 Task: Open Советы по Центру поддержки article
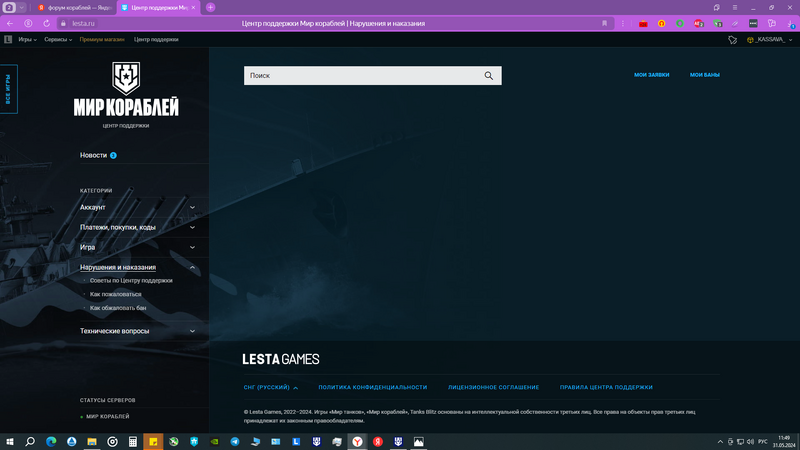coord(131,281)
